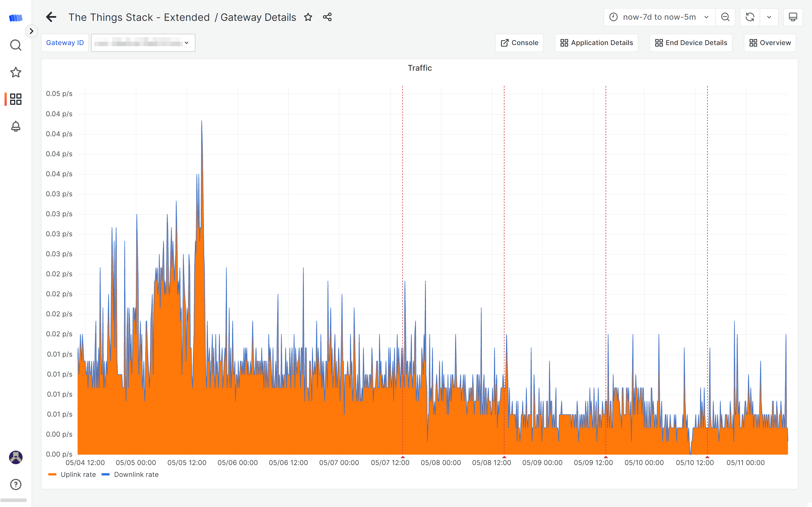This screenshot has height=507, width=812.
Task: Toggle Downlink rate series in legend
Action: point(136,475)
